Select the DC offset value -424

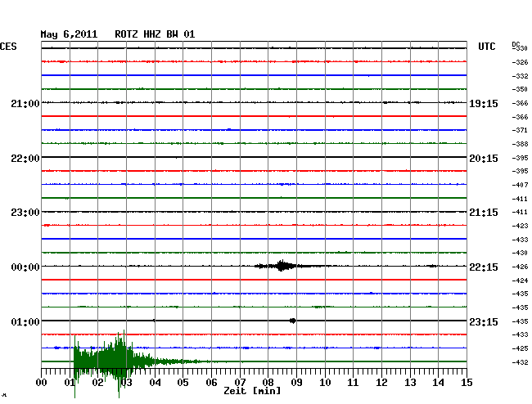point(520,281)
